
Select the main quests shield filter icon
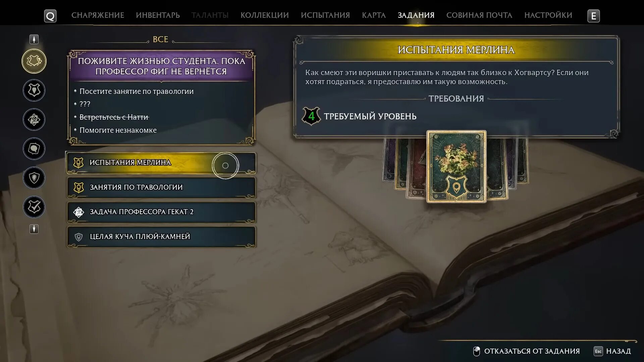34,90
